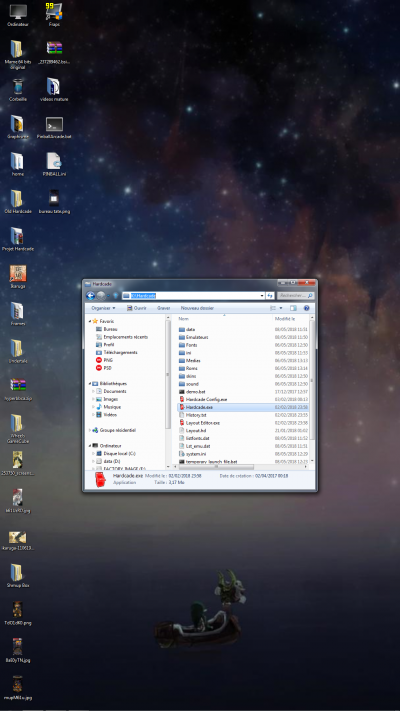This screenshot has width=400, height=711.
Task: Toggle the preview pane icon
Action: click(293, 308)
